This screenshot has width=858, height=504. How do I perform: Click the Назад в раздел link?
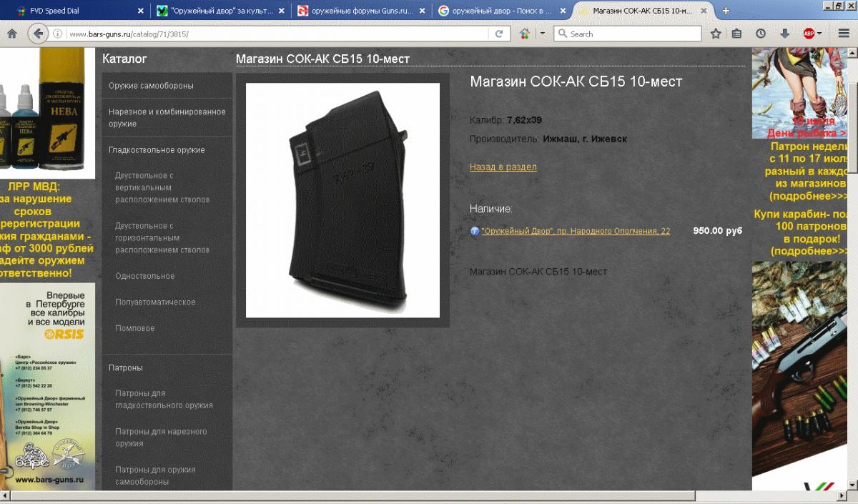(503, 167)
